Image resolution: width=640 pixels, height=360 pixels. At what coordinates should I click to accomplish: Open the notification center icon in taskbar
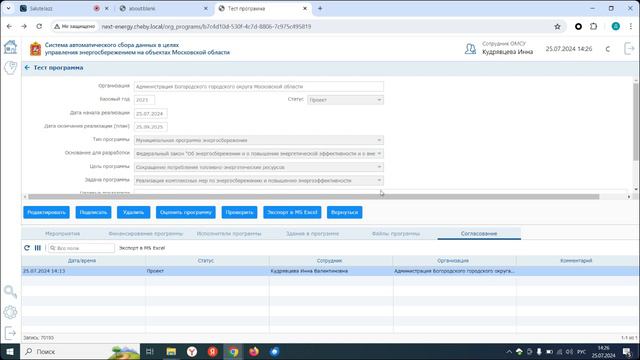coord(627,351)
